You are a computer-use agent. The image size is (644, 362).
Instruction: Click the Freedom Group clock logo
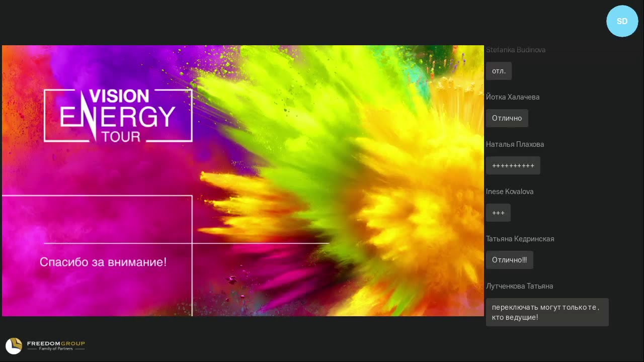(x=14, y=345)
